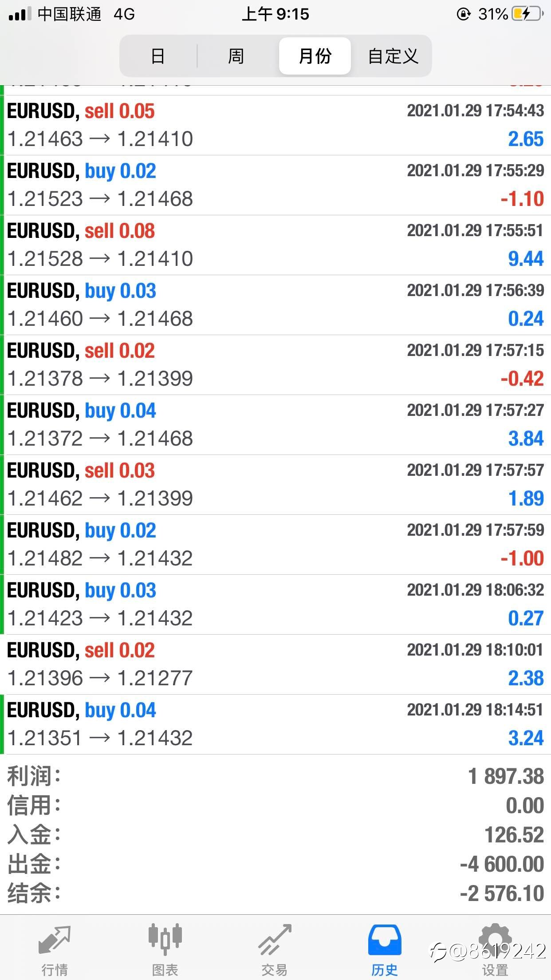Image resolution: width=551 pixels, height=980 pixels.
Task: Tap the battery indicator in status bar
Action: (x=527, y=14)
